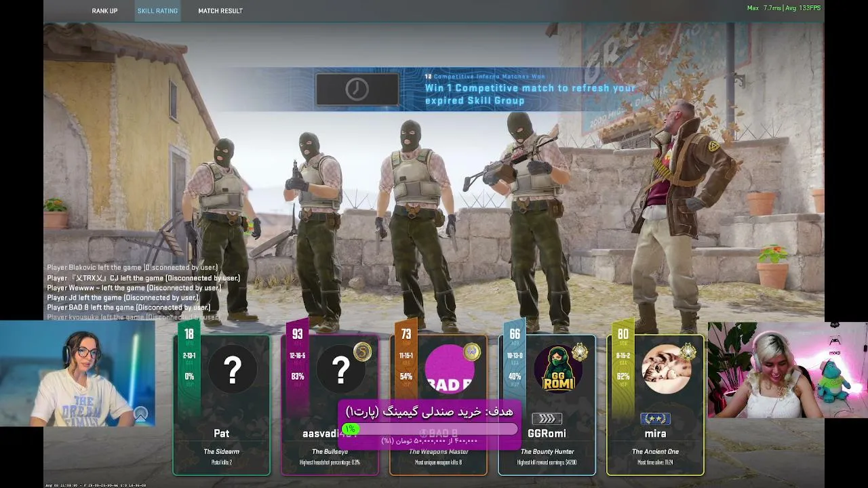Click "Highest headshot percentage" stat

[x=330, y=463]
